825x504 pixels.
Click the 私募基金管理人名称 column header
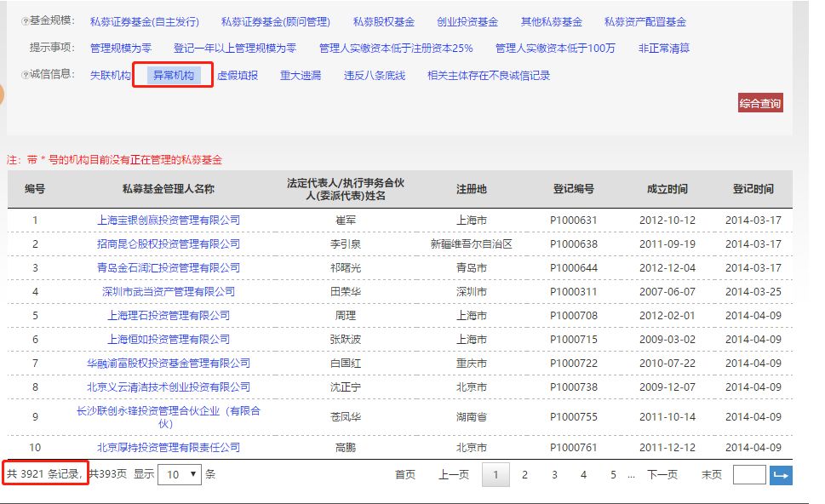169,189
